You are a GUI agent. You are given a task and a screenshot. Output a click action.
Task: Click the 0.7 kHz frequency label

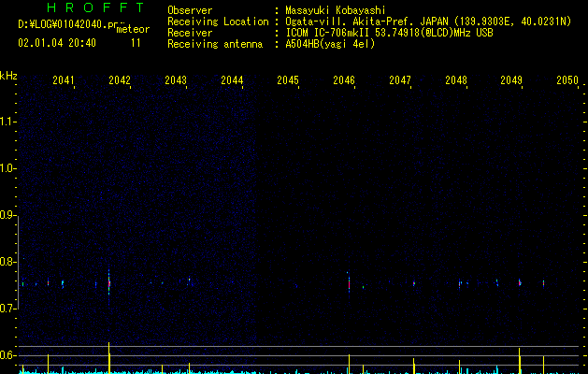click(7, 309)
